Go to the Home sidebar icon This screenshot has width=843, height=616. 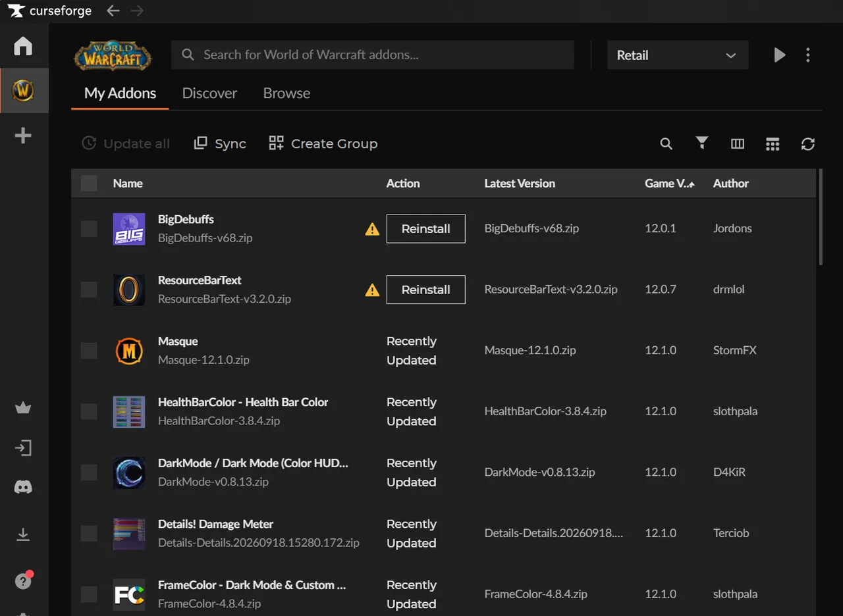click(x=23, y=46)
